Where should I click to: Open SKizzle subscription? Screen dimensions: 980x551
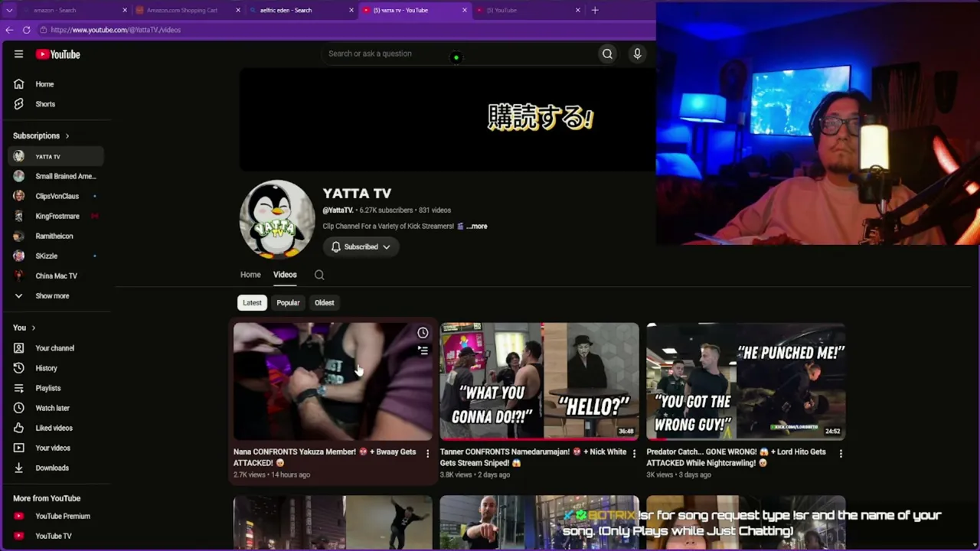tap(55, 256)
